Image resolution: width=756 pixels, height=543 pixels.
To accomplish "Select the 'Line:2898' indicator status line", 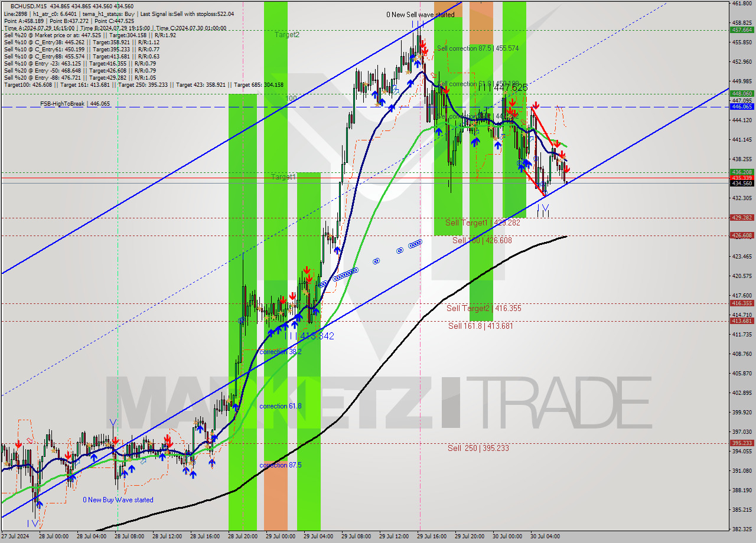I will pyautogui.click(x=119, y=14).
